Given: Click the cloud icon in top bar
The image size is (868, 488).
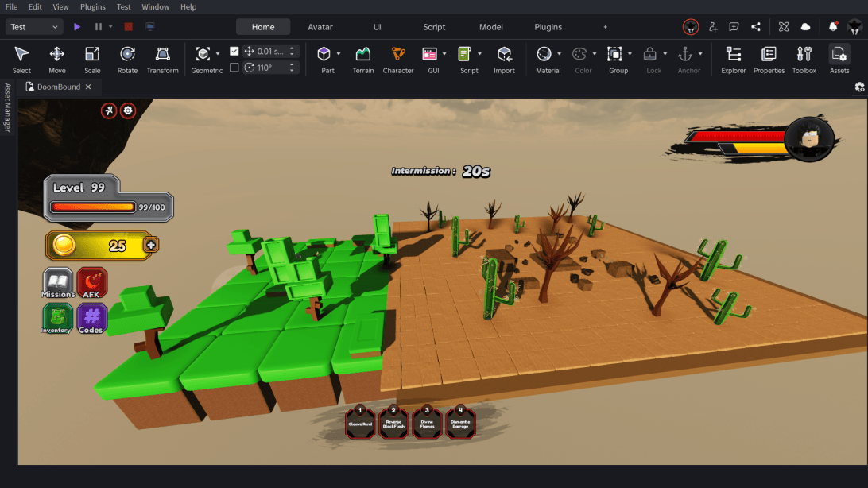Looking at the screenshot, I should (805, 26).
